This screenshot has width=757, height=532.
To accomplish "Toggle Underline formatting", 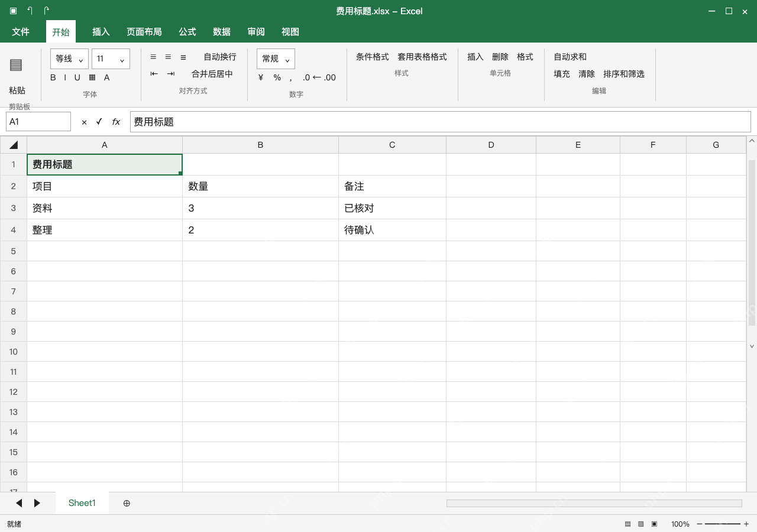I will pos(77,77).
